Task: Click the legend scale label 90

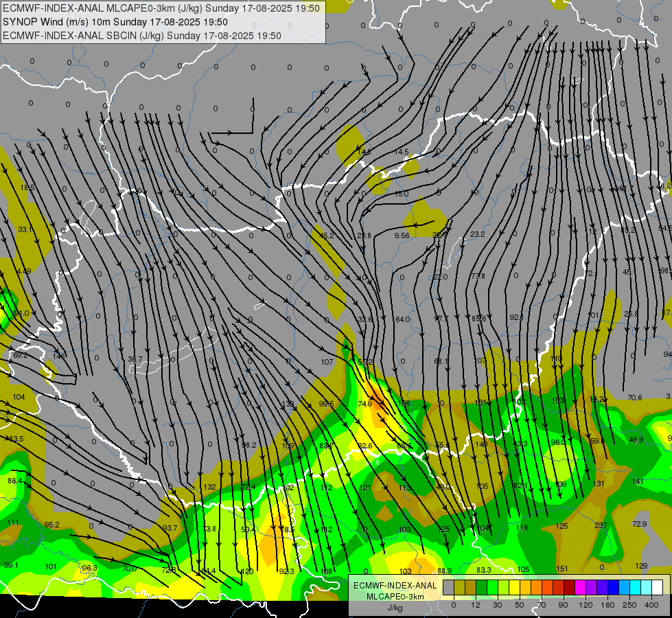Action: 563,605
